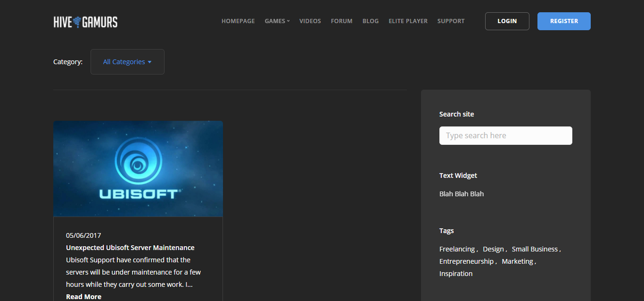Select the Entrepreneurship tag

[x=466, y=261]
